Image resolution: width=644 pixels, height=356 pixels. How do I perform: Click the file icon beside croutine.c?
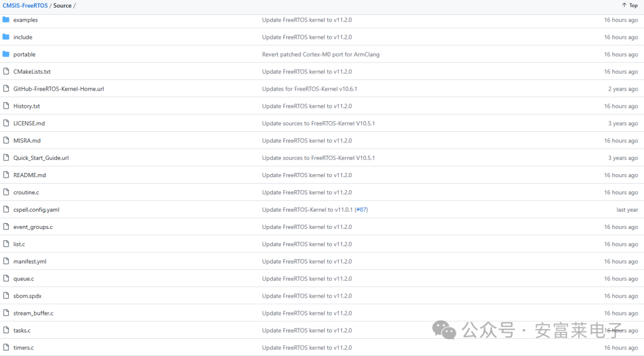(6, 192)
